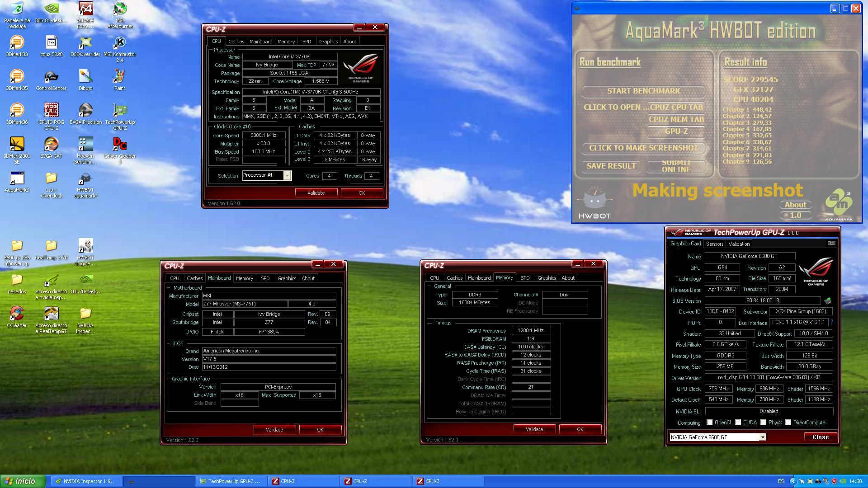This screenshot has height=488, width=868.
Task: Click the GPU-Z button in AquaMark3
Action: (676, 131)
